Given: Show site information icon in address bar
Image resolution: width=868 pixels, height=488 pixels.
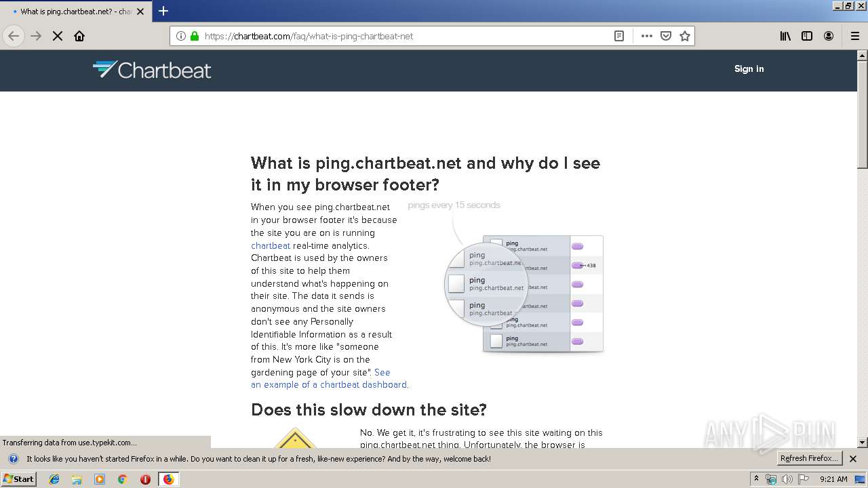Looking at the screenshot, I should tap(181, 36).
